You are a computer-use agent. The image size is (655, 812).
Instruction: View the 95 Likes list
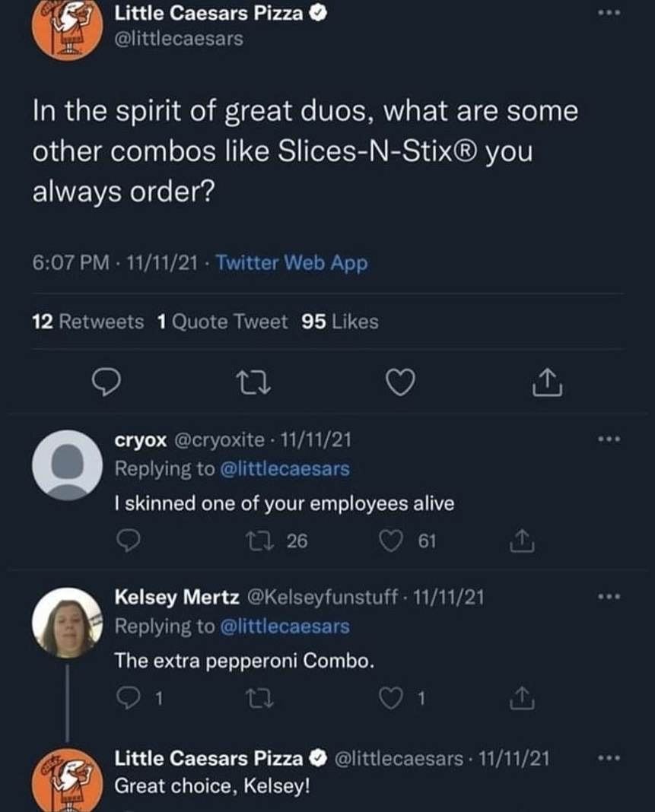click(339, 322)
